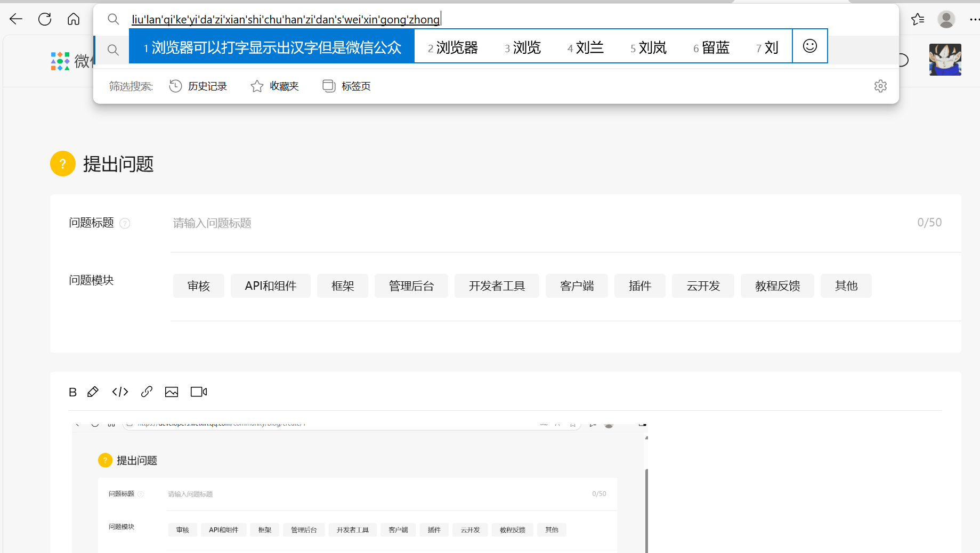Toggle bold formatting in the editor

73,392
